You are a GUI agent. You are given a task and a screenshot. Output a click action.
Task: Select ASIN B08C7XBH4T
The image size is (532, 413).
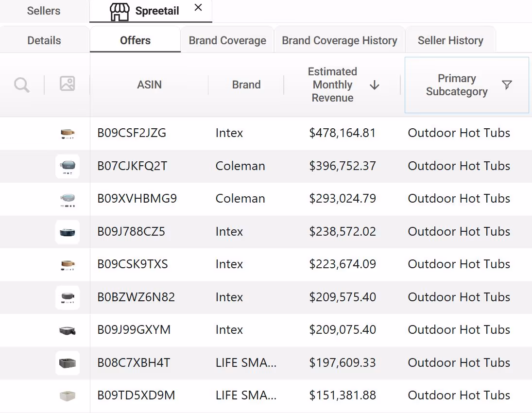click(134, 363)
